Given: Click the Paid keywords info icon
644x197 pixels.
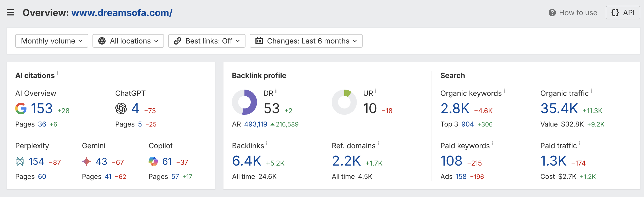Looking at the screenshot, I should [493, 143].
